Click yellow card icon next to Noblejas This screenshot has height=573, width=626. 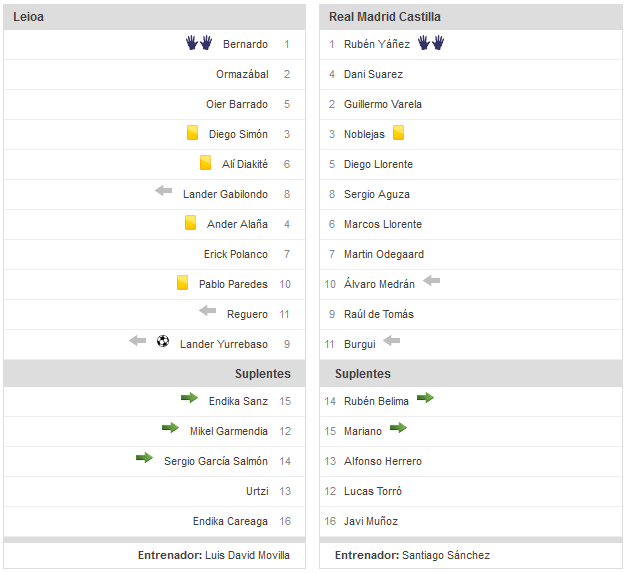(x=398, y=133)
